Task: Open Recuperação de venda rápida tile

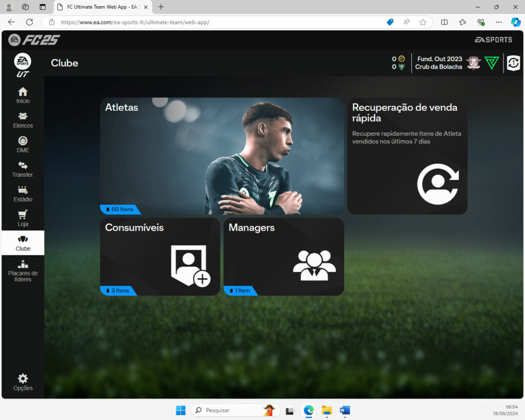Action: point(407,156)
